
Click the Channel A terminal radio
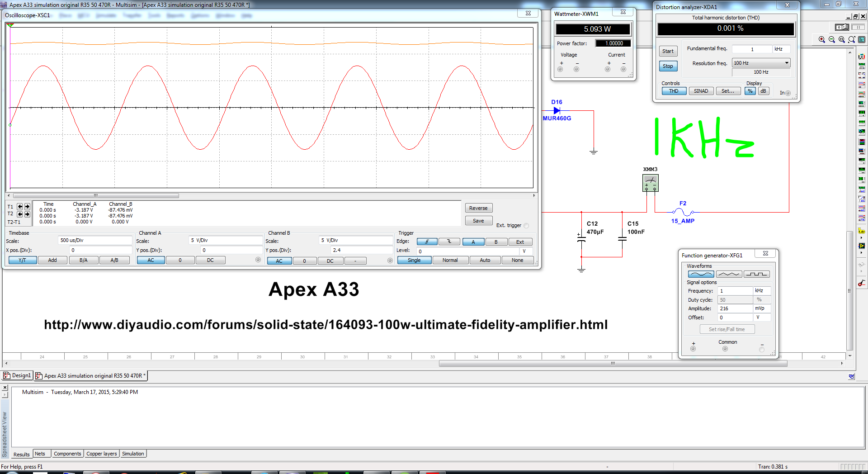click(258, 260)
